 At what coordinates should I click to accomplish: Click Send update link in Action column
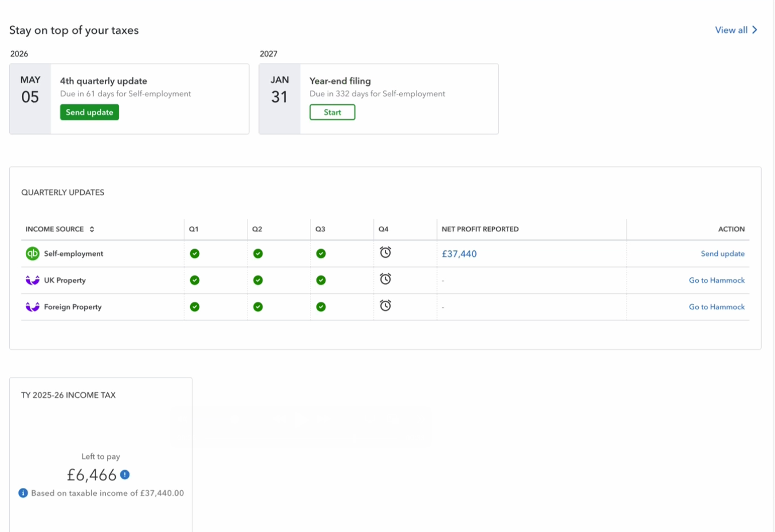point(722,254)
